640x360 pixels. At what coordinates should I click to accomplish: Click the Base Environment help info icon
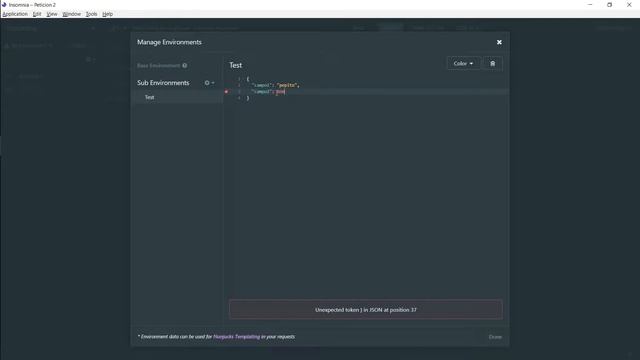[x=185, y=65]
